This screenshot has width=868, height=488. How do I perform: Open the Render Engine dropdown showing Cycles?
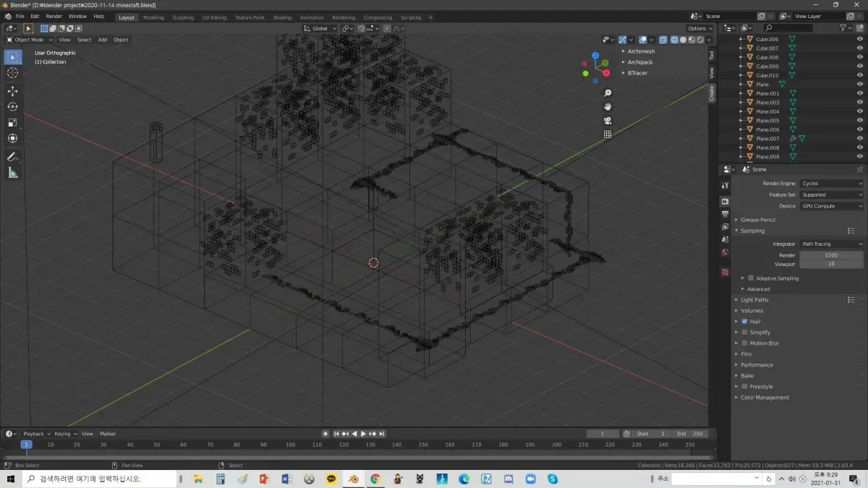(831, 184)
